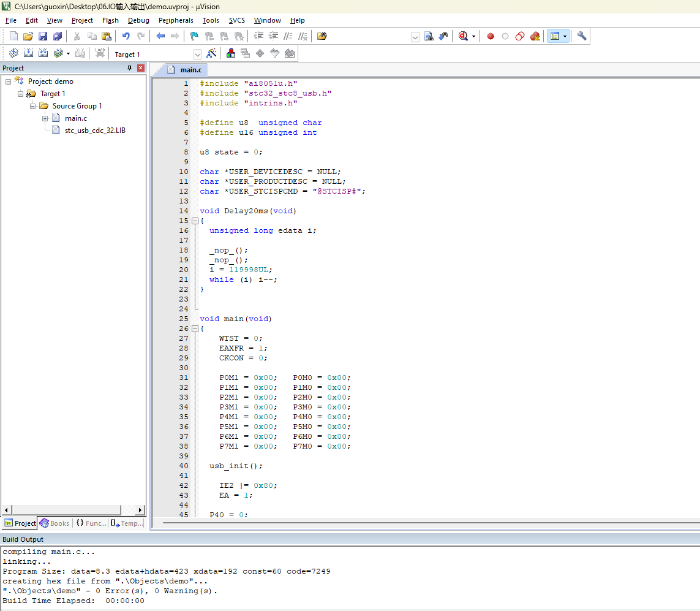700x611 pixels.
Task: Navigate forwards with the right arrow
Action: coord(175,36)
